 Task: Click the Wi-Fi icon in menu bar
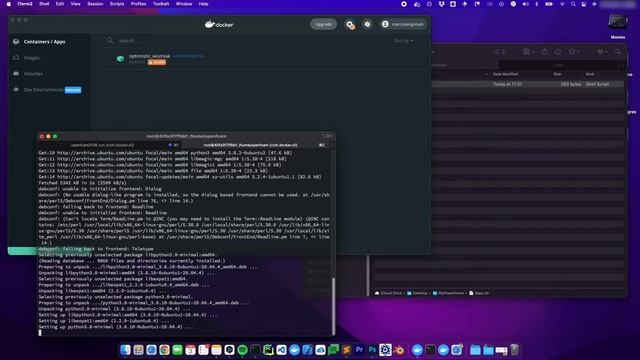click(562, 4)
